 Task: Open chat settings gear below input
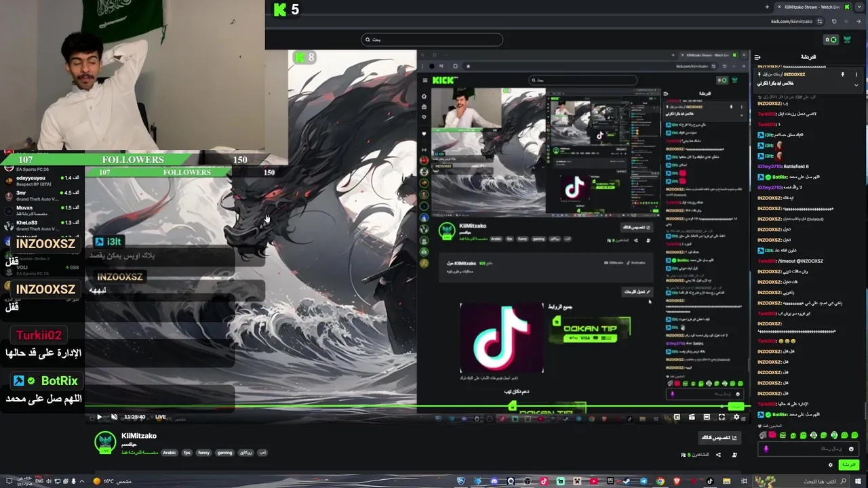(830, 465)
